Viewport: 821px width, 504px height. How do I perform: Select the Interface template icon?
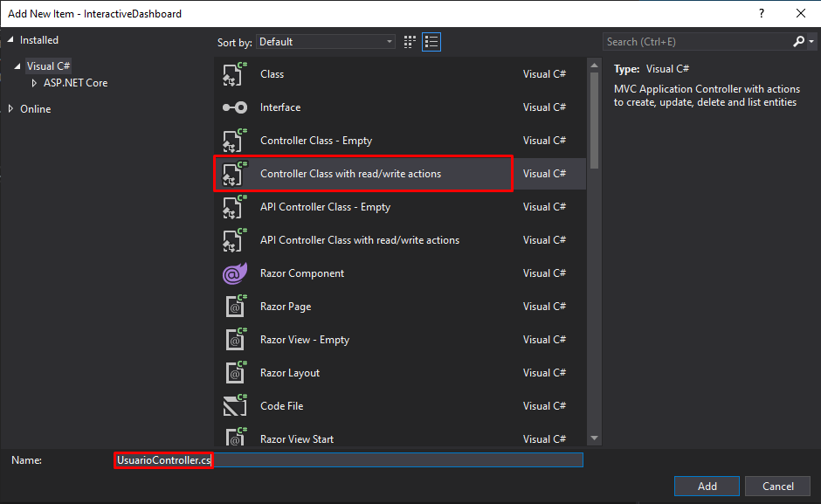235,107
